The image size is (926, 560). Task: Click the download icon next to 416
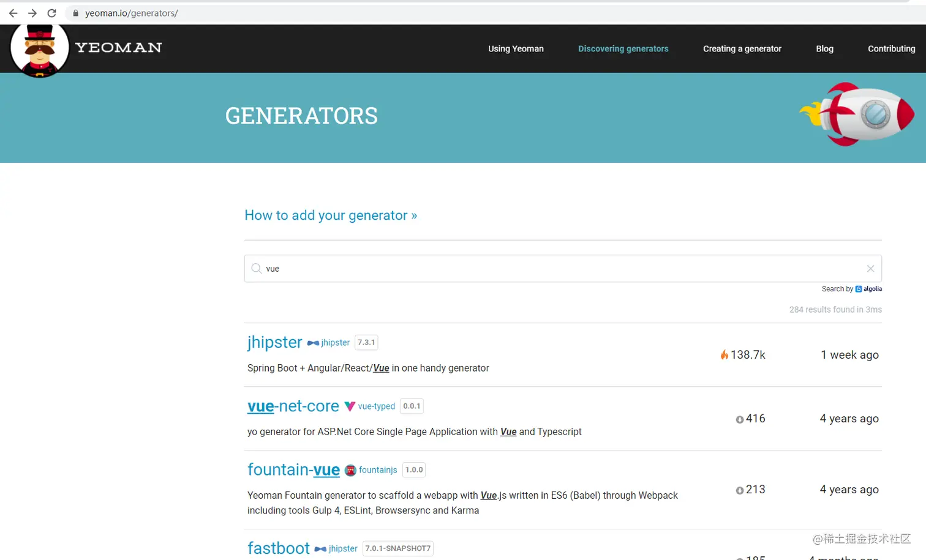pos(740,419)
